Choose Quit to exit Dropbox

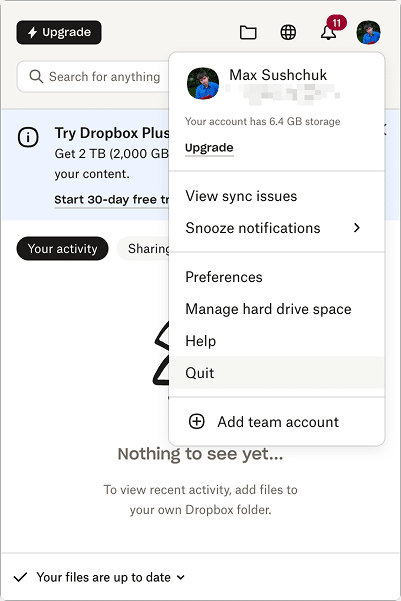point(277,373)
